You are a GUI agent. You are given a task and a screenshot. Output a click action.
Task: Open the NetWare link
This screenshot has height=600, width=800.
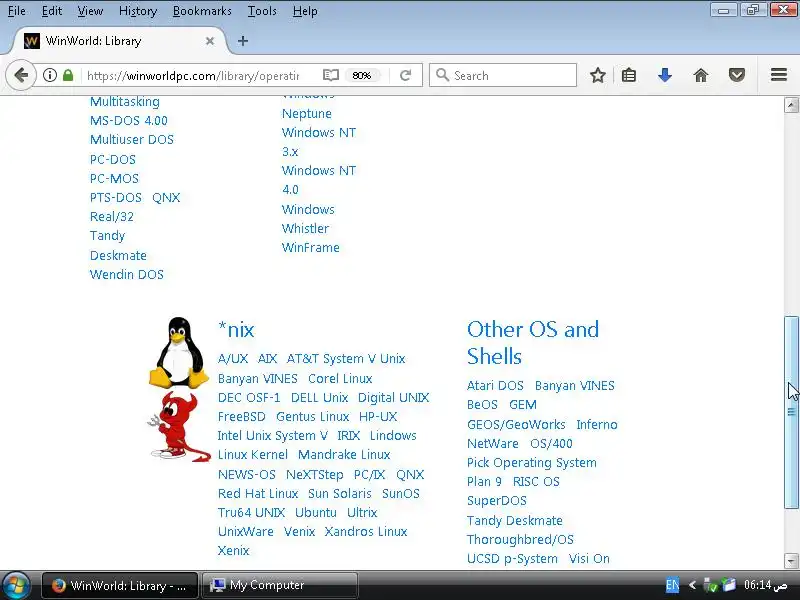tap(492, 443)
